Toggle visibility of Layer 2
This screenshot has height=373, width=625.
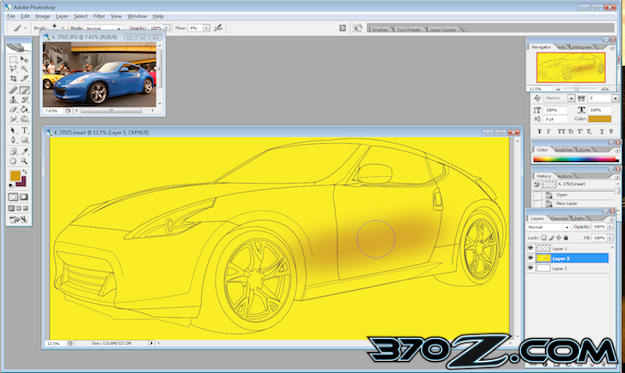(x=530, y=268)
